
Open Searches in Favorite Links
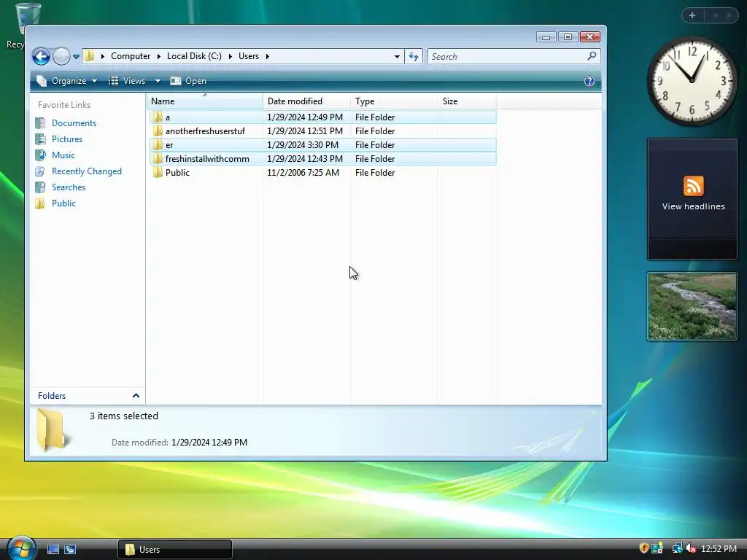pyautogui.click(x=69, y=187)
